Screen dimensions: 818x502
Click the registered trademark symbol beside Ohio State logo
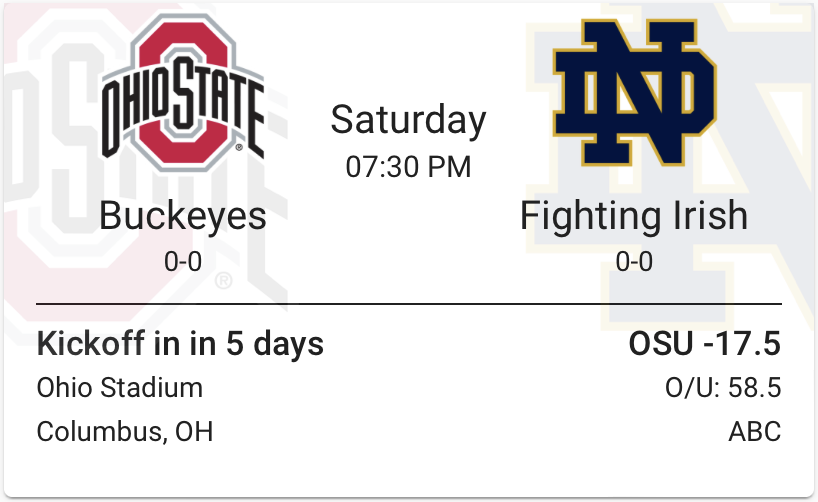click(x=240, y=148)
